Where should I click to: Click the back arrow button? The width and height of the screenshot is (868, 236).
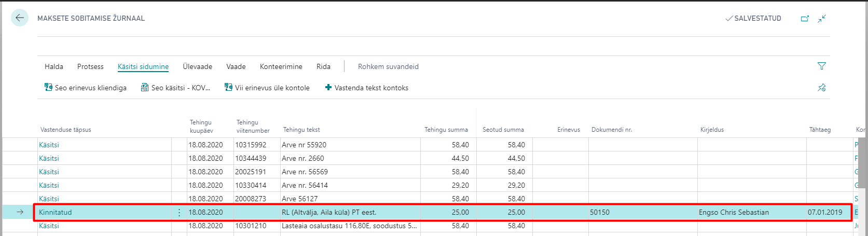(x=20, y=18)
